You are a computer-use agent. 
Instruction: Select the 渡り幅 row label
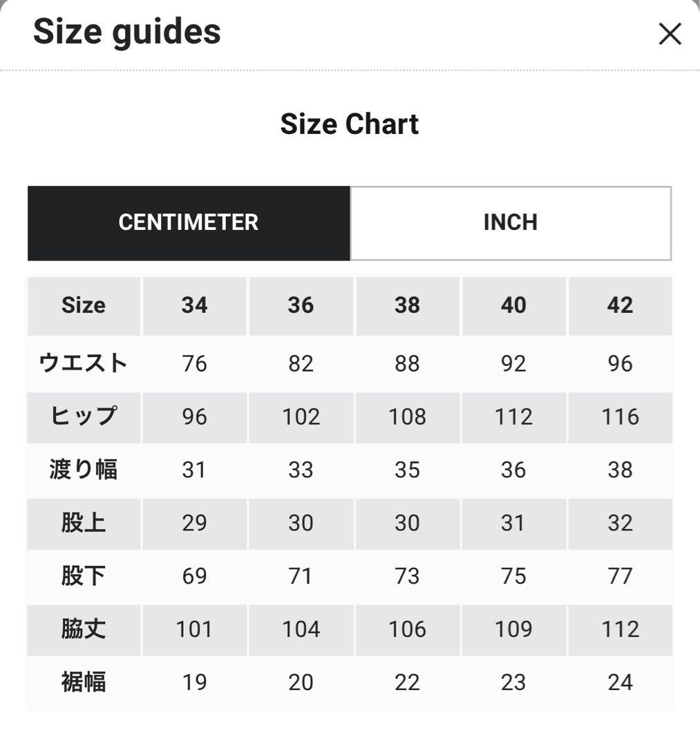[x=84, y=470]
